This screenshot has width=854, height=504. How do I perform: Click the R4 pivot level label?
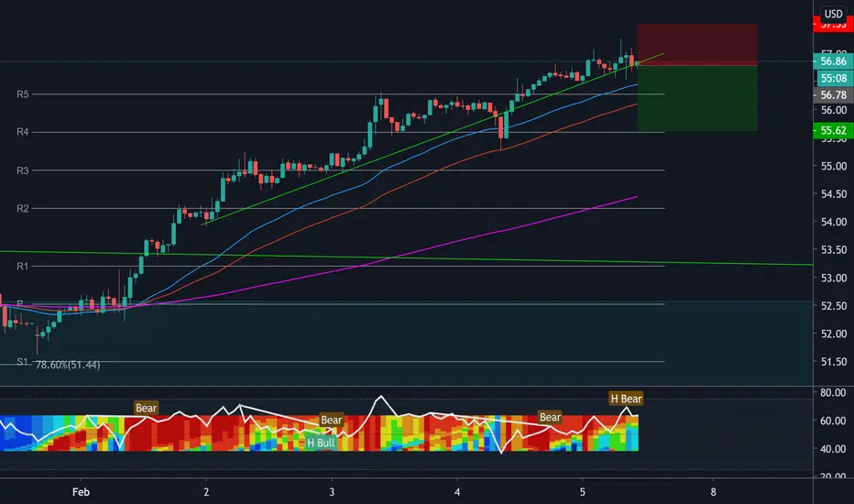click(x=22, y=132)
